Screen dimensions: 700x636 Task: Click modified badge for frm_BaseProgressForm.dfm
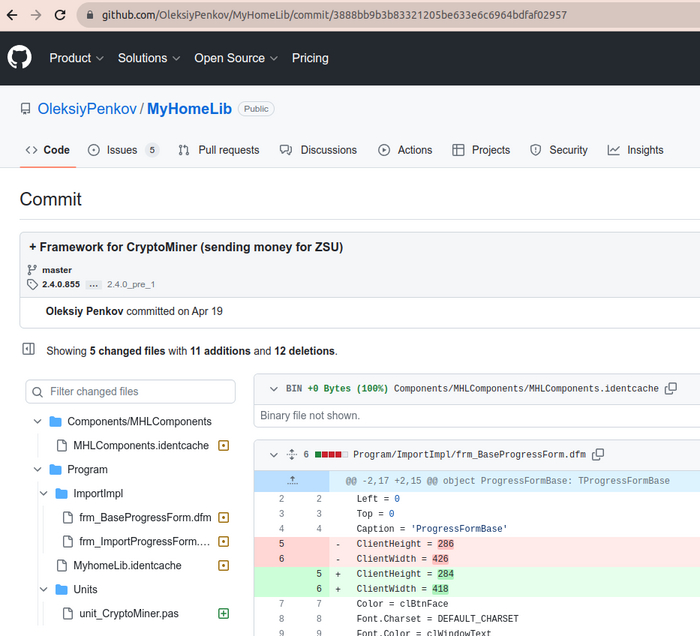(x=223, y=518)
